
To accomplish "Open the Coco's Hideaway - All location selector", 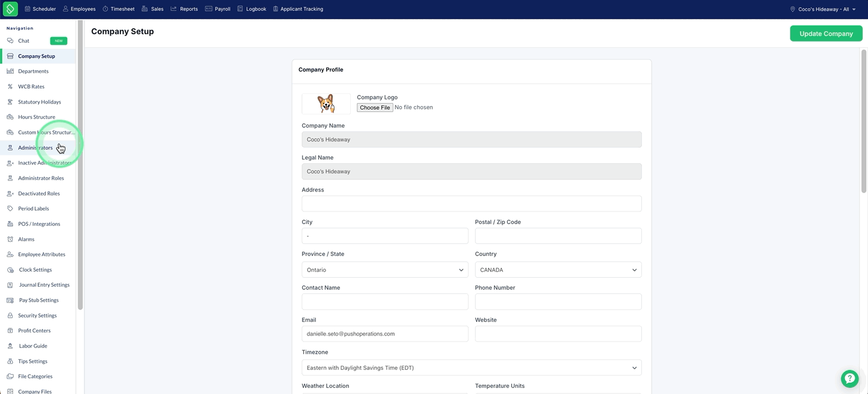I will click(823, 9).
